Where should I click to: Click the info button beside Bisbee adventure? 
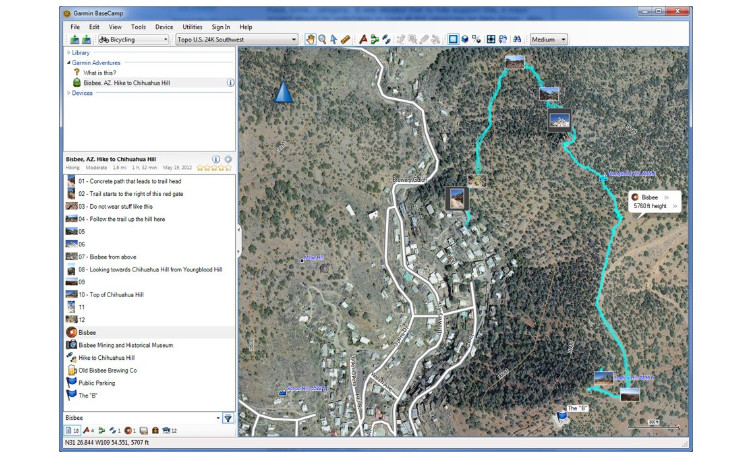pos(230,83)
